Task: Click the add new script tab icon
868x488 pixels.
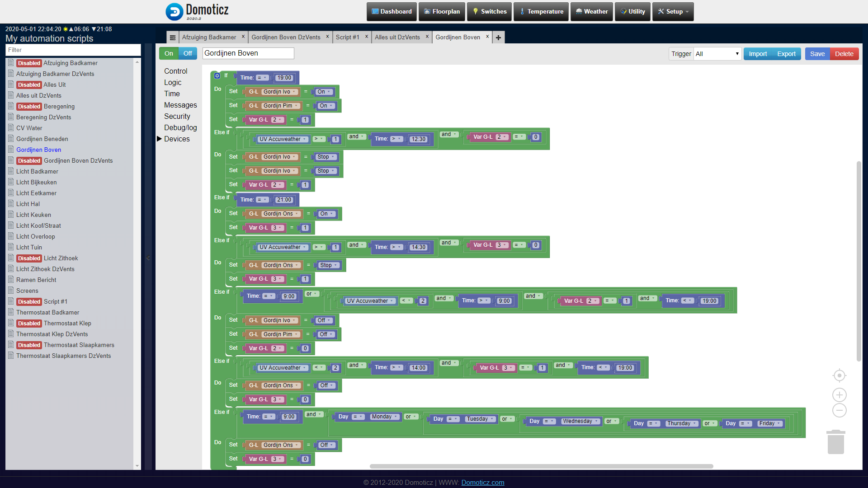Action: 498,38
